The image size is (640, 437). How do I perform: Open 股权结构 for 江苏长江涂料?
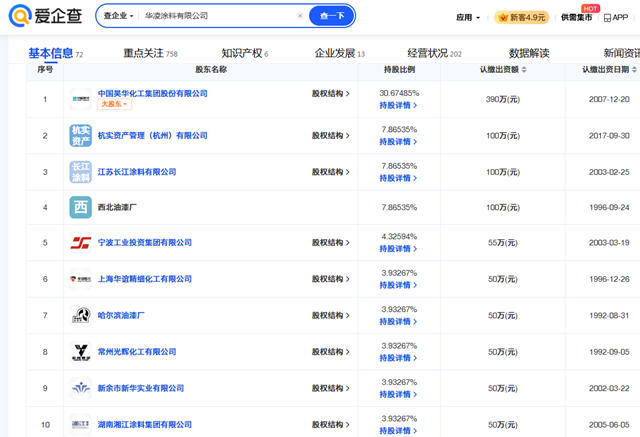coord(331,172)
